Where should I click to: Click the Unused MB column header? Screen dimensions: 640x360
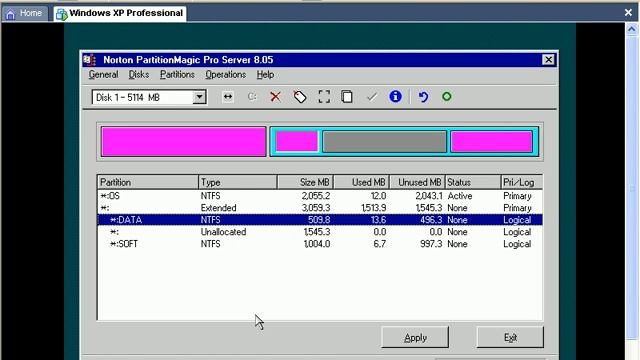(417, 182)
